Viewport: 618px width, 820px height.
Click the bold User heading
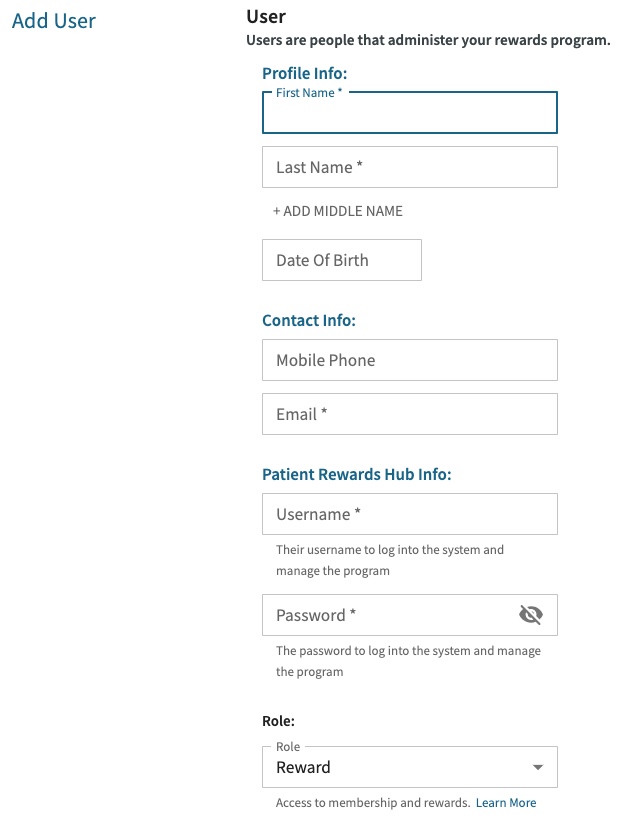266,17
